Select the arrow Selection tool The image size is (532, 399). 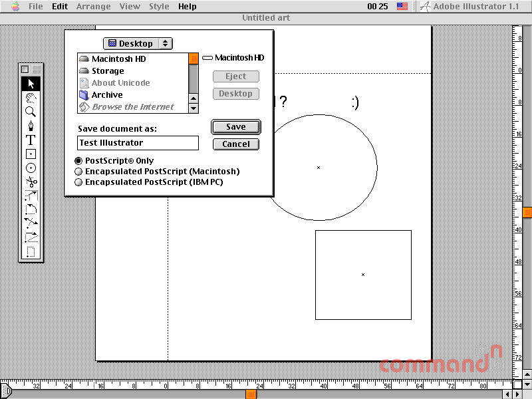(31, 84)
